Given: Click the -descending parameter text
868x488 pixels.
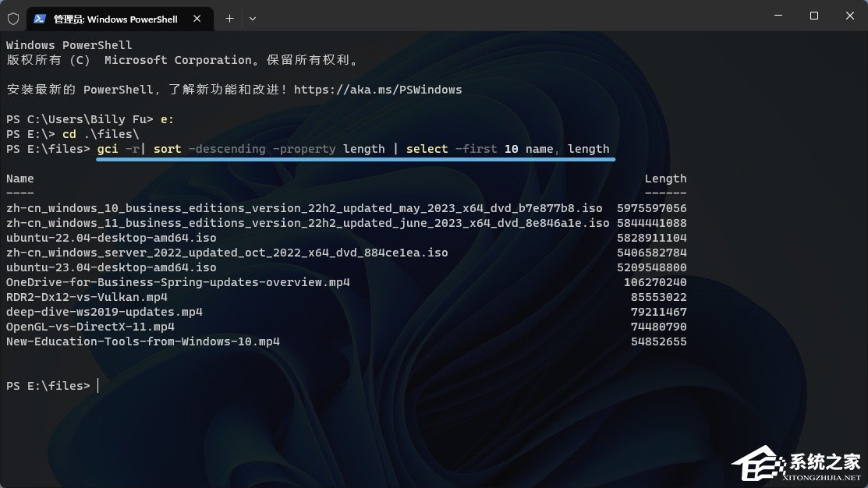Looking at the screenshot, I should (x=227, y=150).
